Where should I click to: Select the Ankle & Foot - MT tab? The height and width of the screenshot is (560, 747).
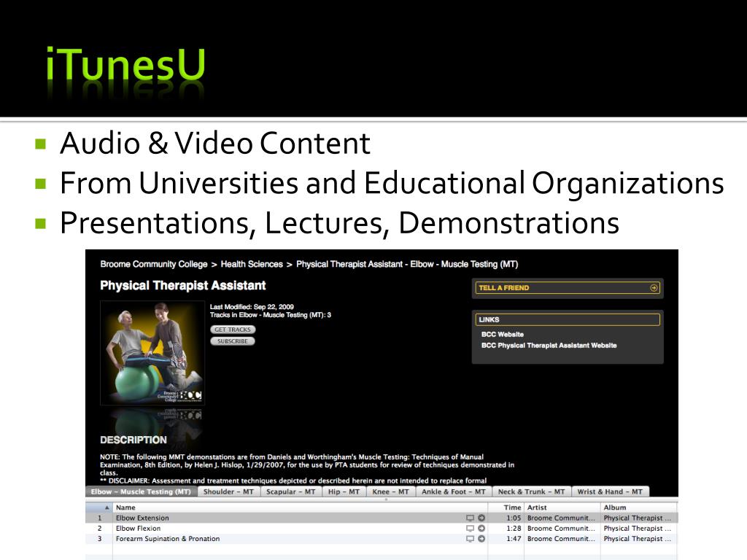(454, 491)
